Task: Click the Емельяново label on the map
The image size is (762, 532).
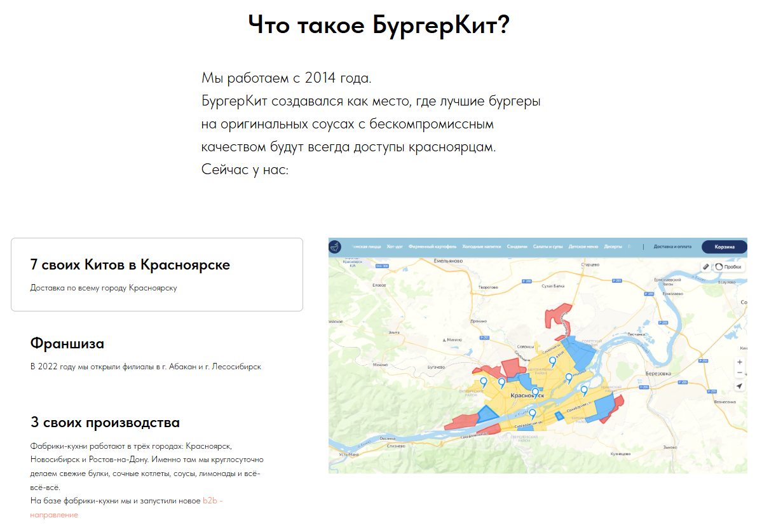Action: (448, 261)
